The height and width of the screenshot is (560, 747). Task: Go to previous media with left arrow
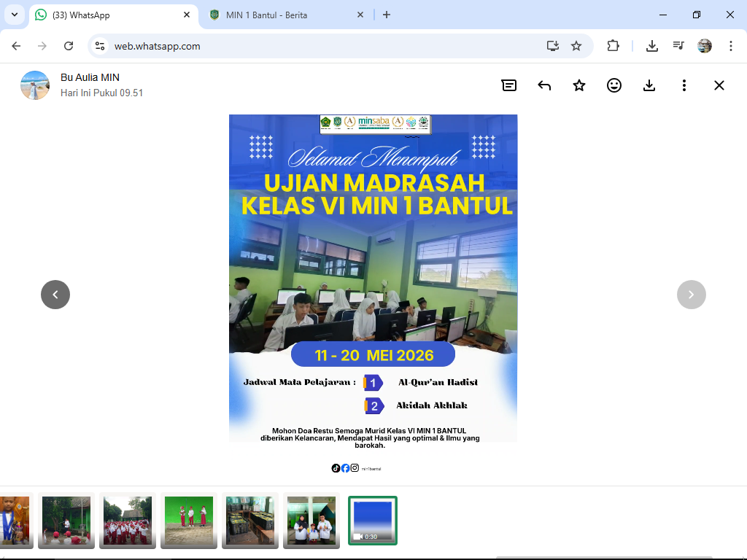tap(55, 295)
